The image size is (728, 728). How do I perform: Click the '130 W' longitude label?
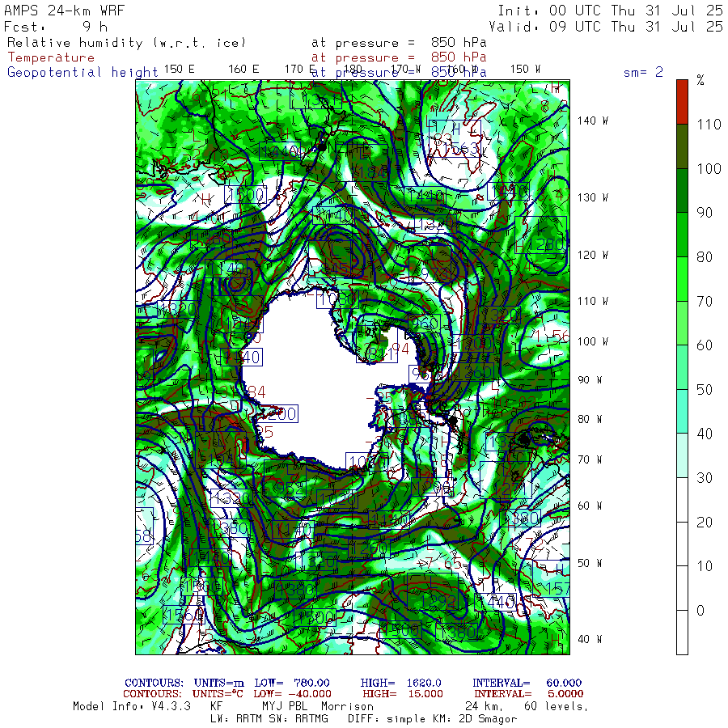(x=593, y=197)
